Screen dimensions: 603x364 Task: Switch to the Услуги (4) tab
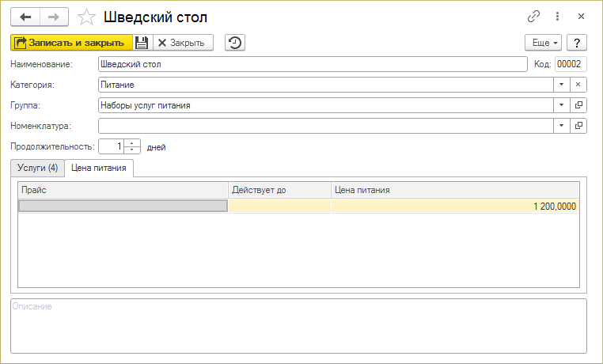point(37,168)
